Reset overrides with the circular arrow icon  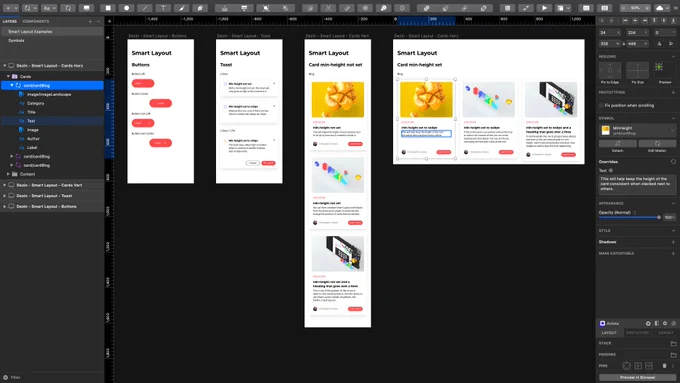673,161
